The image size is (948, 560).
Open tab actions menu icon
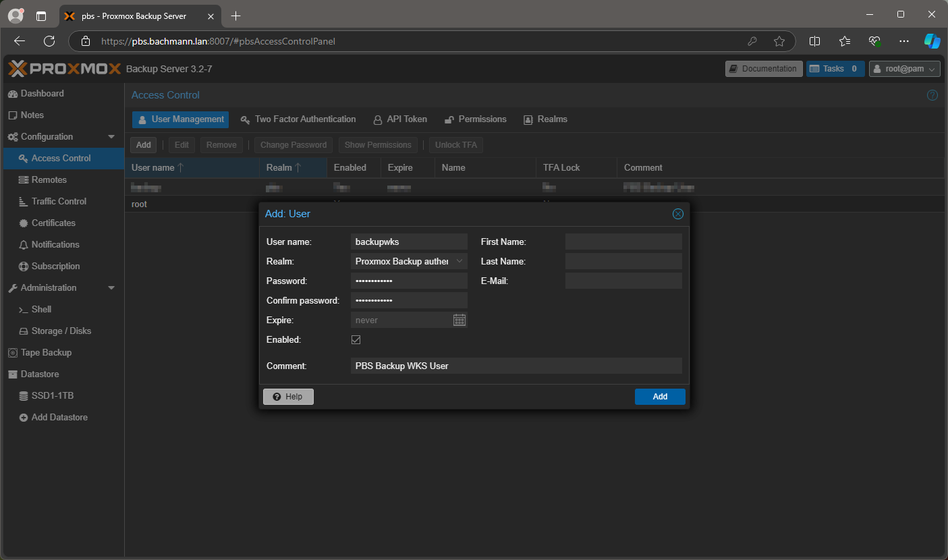pyautogui.click(x=41, y=16)
